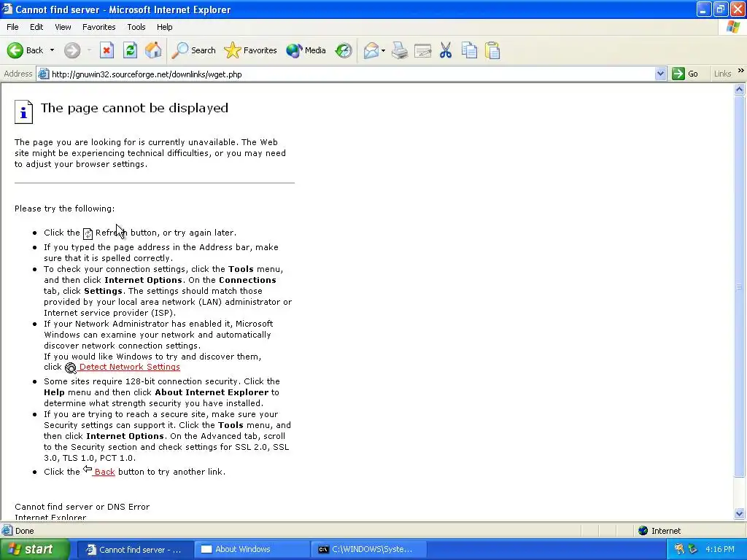
Task: Click the 'Please try the following:' text
Action: [64, 209]
